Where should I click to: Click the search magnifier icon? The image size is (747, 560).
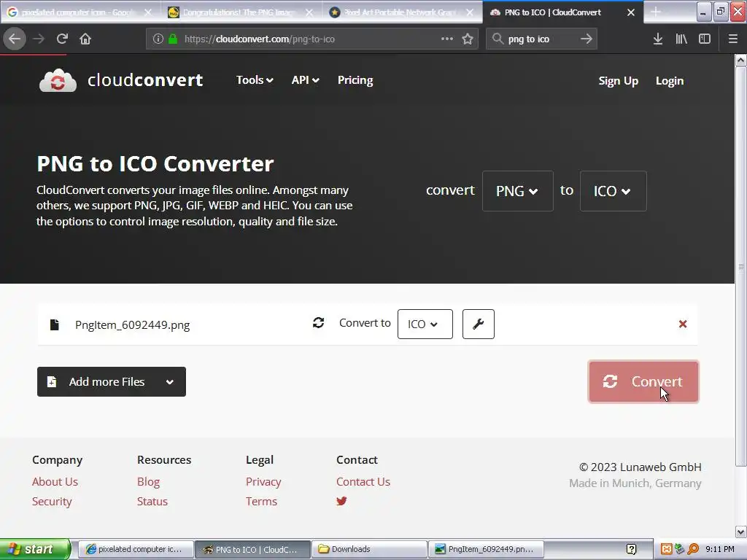point(498,39)
